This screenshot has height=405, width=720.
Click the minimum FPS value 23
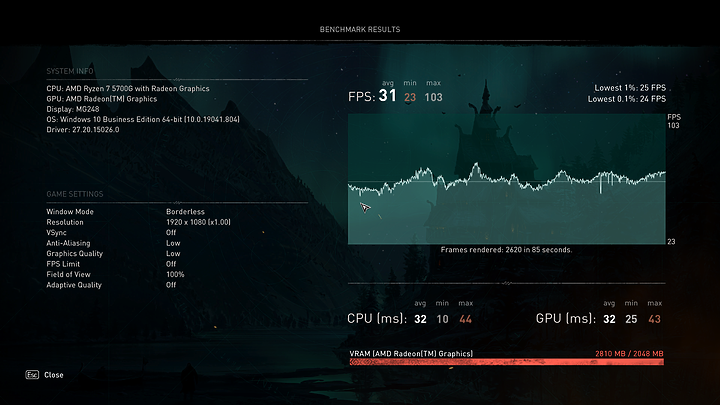(410, 97)
